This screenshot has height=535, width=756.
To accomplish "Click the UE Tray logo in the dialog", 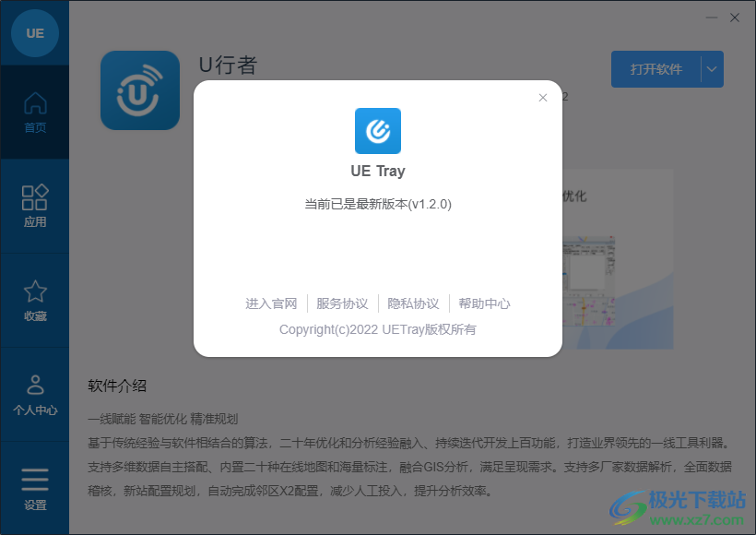I will pos(377,132).
